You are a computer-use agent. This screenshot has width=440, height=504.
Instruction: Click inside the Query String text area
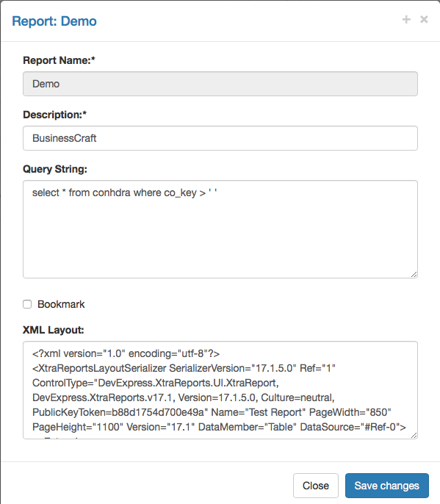click(x=220, y=229)
